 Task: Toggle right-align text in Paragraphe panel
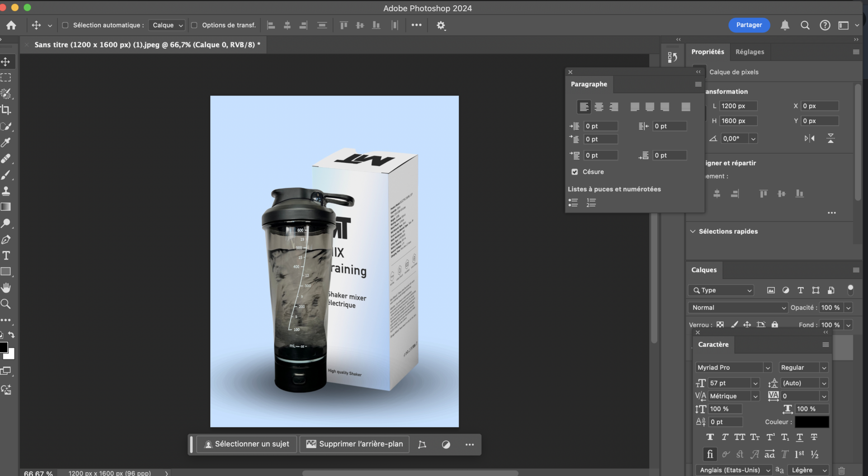click(614, 107)
